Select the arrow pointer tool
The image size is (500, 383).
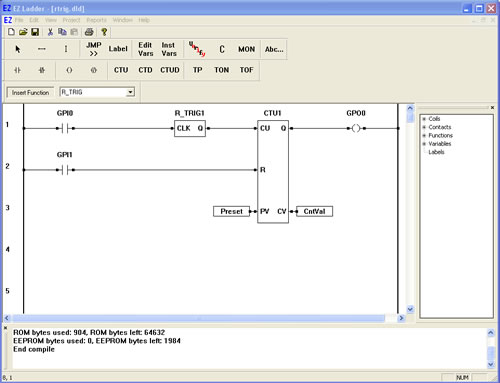[x=18, y=49]
